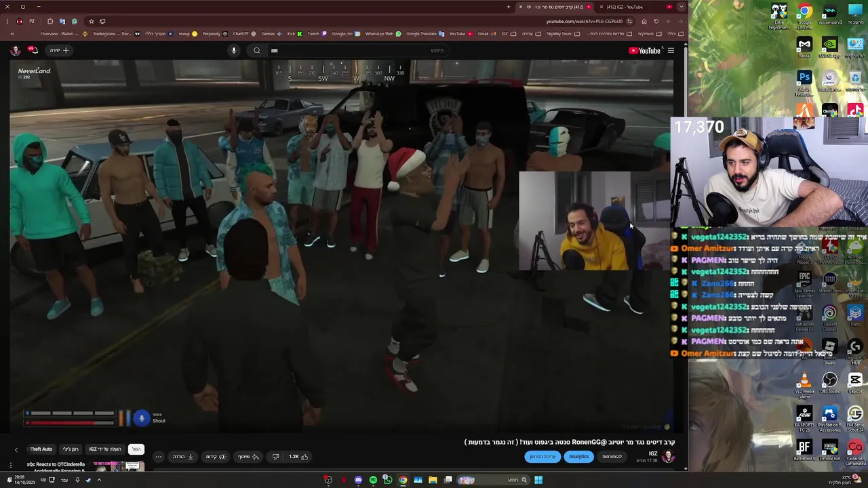
Task: Open the YouTube notifications bell
Action: coord(33,50)
